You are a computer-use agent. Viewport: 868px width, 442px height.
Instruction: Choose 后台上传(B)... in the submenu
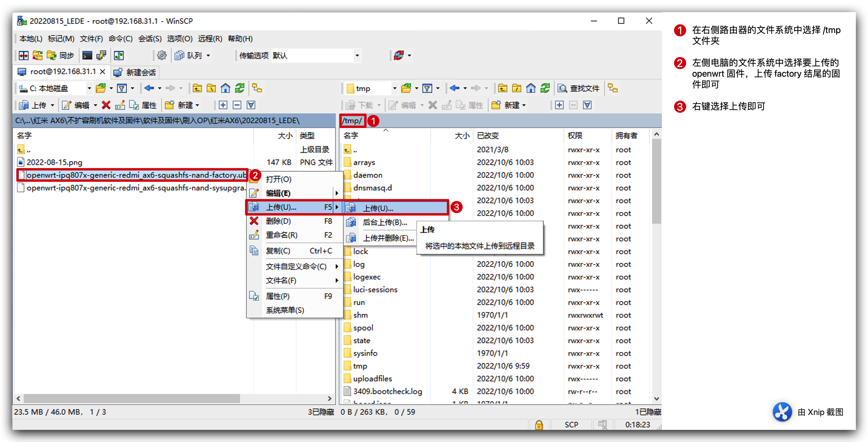click(380, 223)
